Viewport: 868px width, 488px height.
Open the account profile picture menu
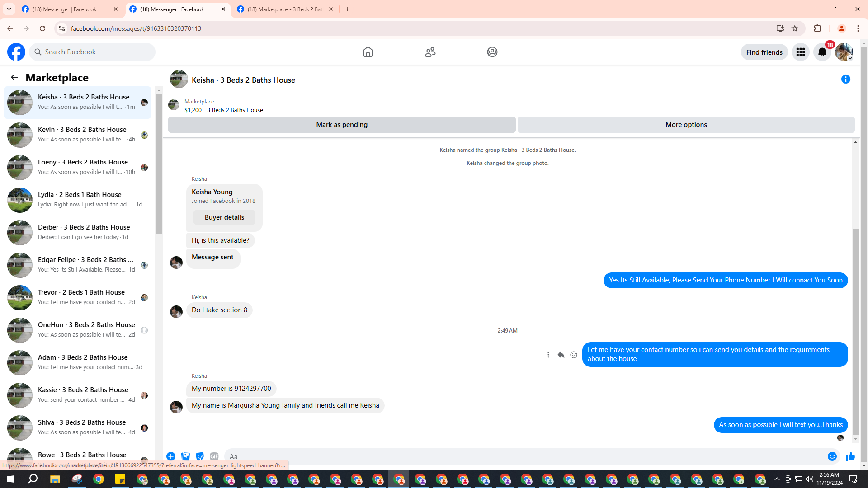point(844,52)
